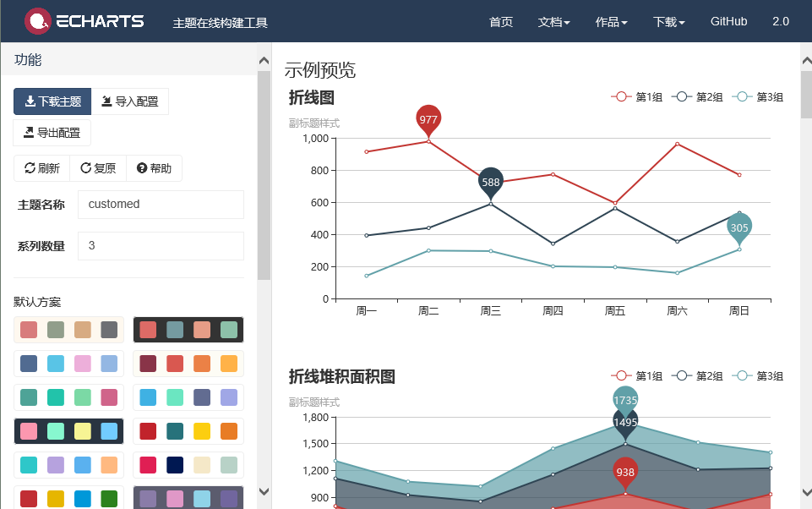Image resolution: width=812 pixels, height=509 pixels.
Task: Select the pink-sage-tan-gray default theme
Action: point(69,330)
